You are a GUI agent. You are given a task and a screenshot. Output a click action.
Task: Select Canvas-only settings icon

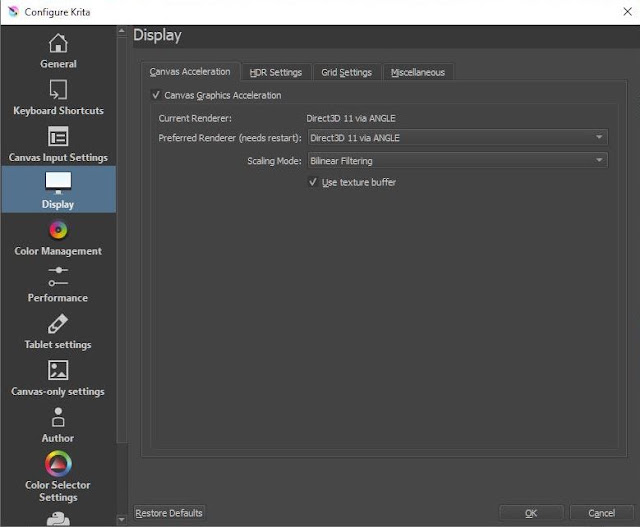(58, 370)
